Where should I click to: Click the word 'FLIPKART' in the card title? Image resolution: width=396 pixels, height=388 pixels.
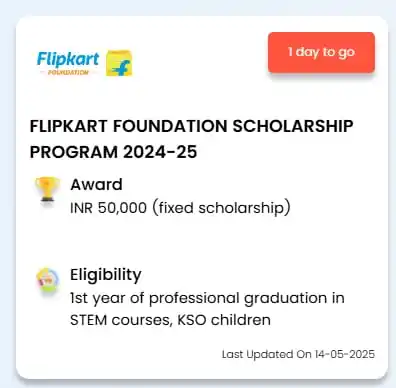coord(69,126)
